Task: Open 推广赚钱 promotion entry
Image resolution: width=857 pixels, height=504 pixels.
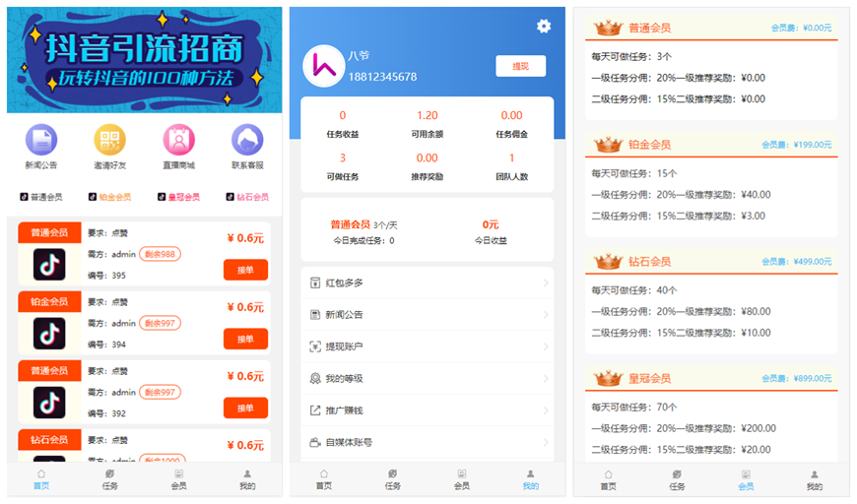Action: click(x=427, y=410)
